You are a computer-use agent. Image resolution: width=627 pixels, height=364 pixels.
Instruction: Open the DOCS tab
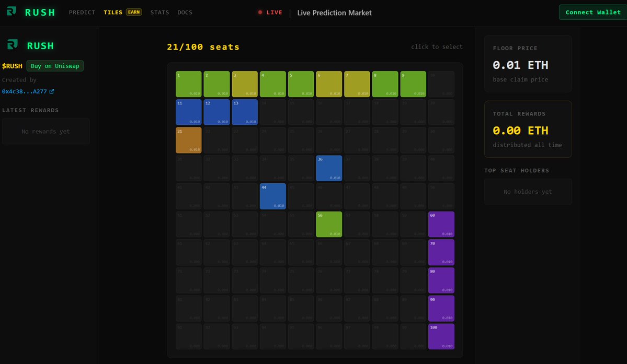[x=185, y=13]
